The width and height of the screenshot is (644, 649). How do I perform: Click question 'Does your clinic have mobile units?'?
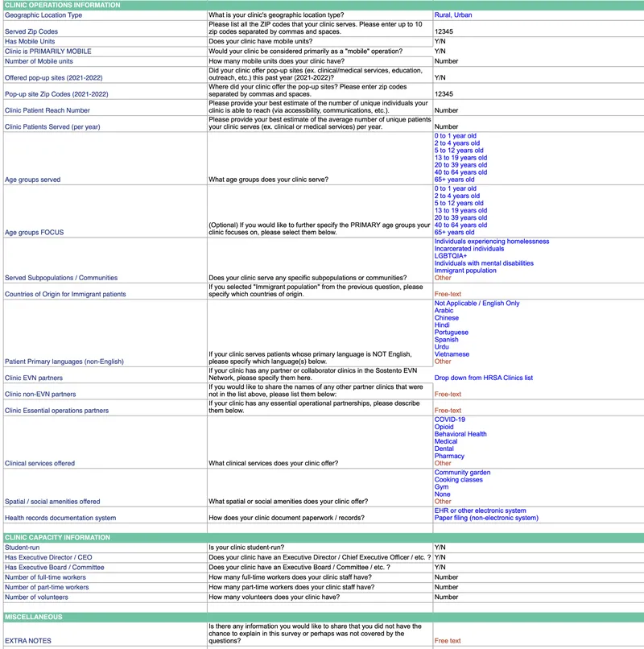[x=261, y=41]
